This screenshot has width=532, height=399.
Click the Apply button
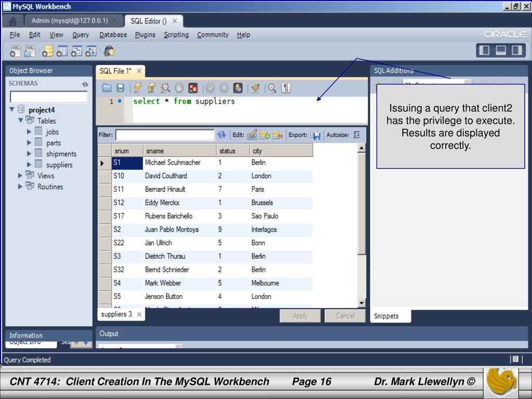(x=300, y=316)
